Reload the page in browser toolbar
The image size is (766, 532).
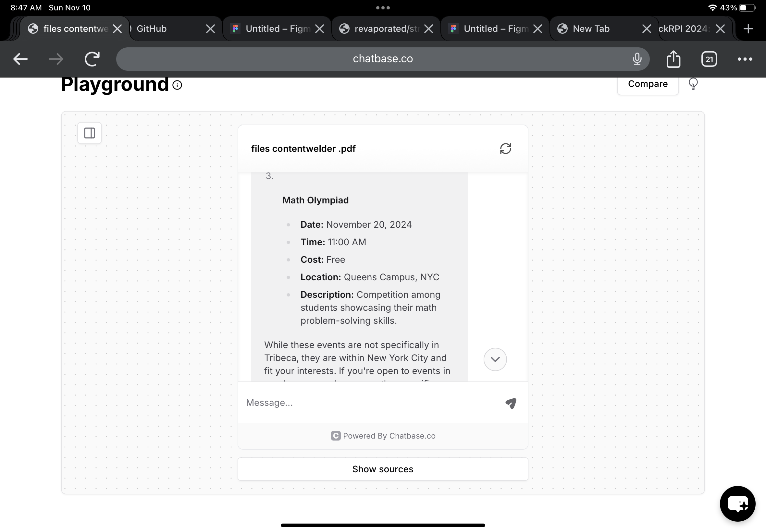tap(92, 59)
